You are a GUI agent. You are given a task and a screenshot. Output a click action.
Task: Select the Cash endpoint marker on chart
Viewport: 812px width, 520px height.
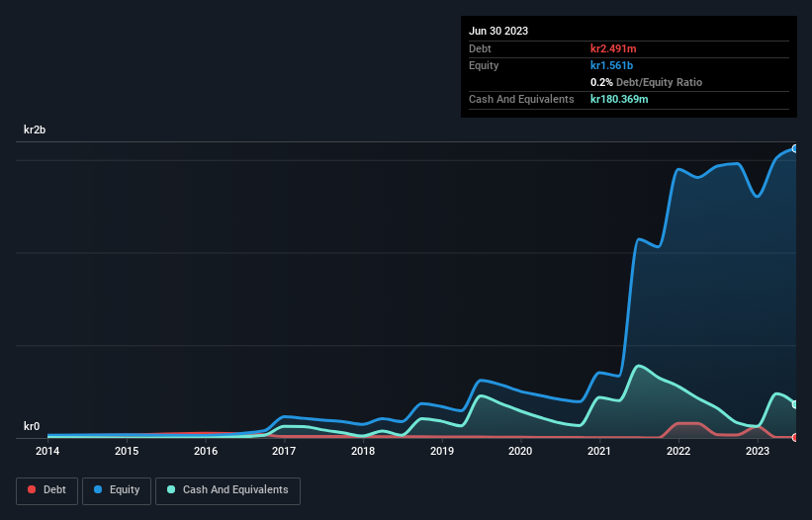click(795, 404)
